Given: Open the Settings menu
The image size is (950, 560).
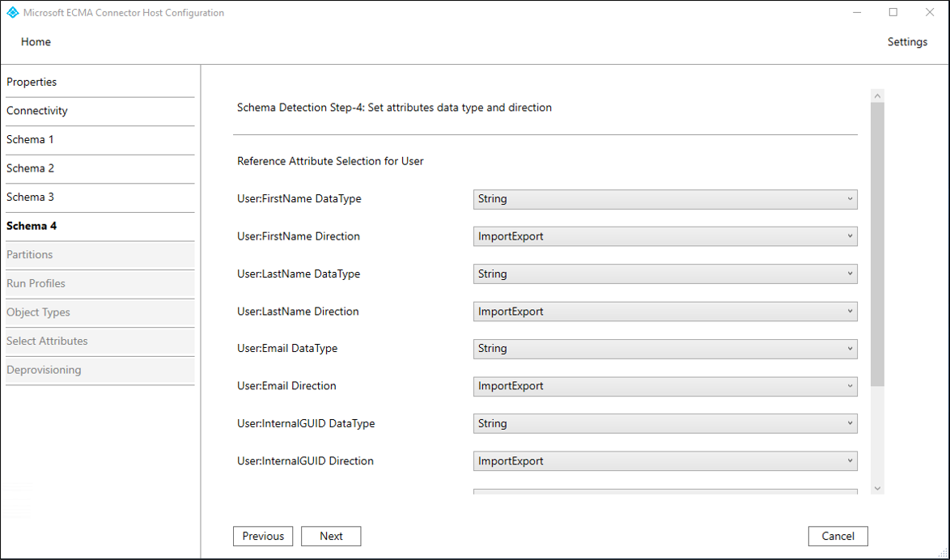Looking at the screenshot, I should coord(907,41).
